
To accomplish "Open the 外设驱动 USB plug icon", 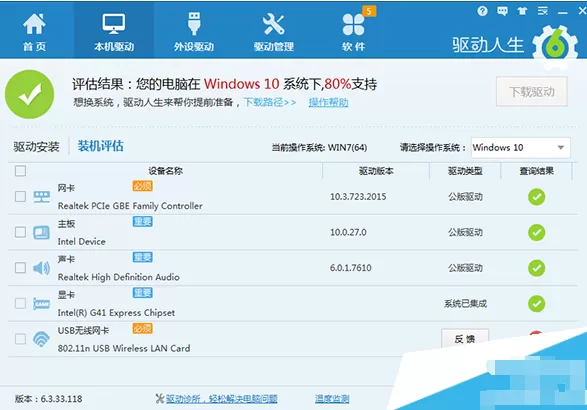I will click(x=194, y=24).
